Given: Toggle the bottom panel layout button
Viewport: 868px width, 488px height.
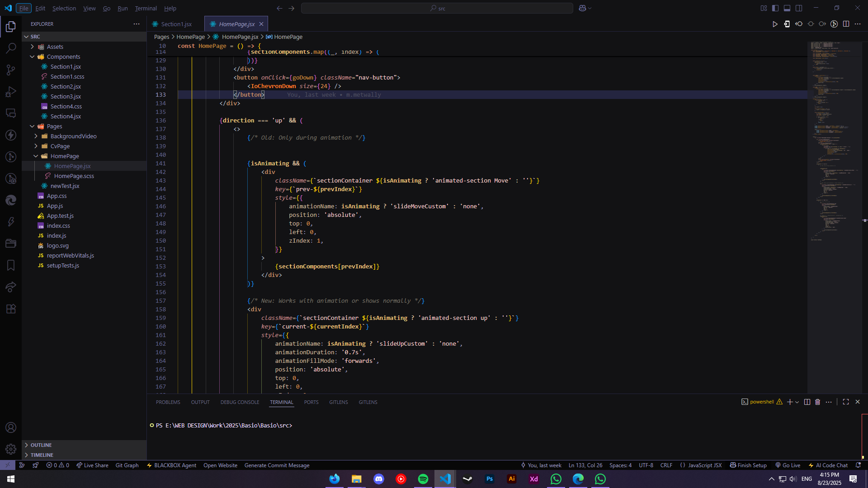Looking at the screenshot, I should [x=787, y=8].
